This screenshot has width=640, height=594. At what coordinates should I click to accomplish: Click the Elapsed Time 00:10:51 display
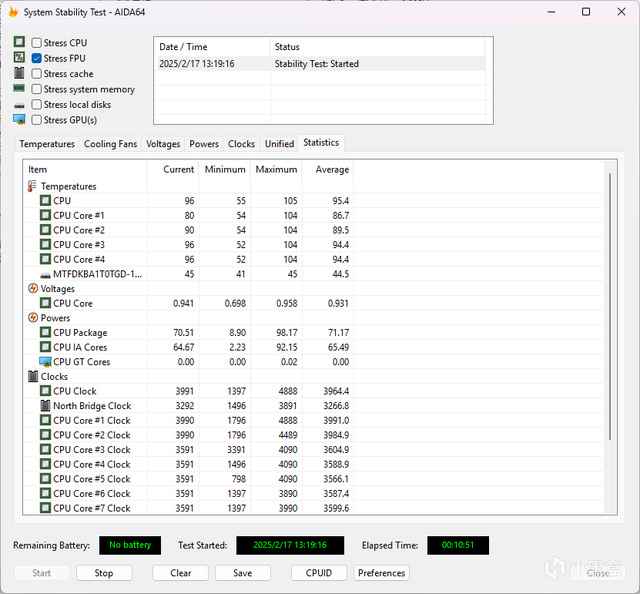pos(458,545)
